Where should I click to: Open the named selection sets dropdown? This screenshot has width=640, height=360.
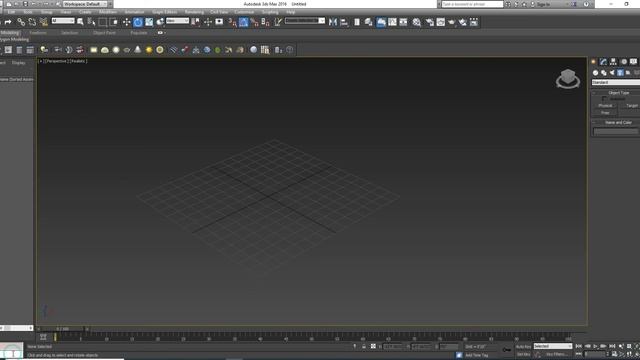[305, 20]
